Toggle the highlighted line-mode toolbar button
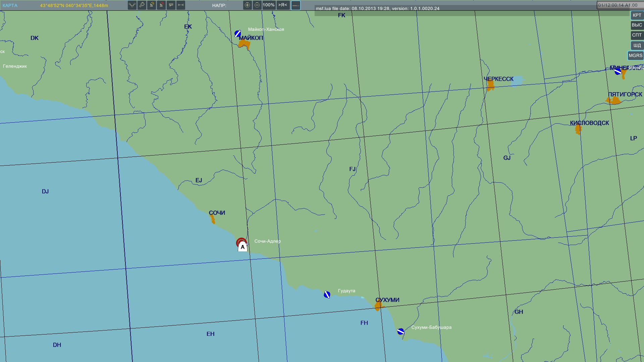644x362 pixels. 296,5
